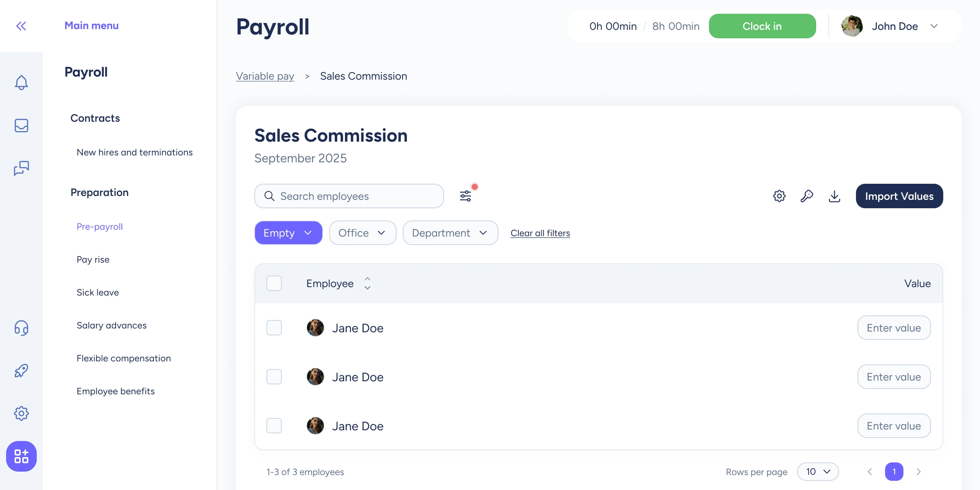Collapse the sidebar with double-chevron icon

click(x=21, y=26)
